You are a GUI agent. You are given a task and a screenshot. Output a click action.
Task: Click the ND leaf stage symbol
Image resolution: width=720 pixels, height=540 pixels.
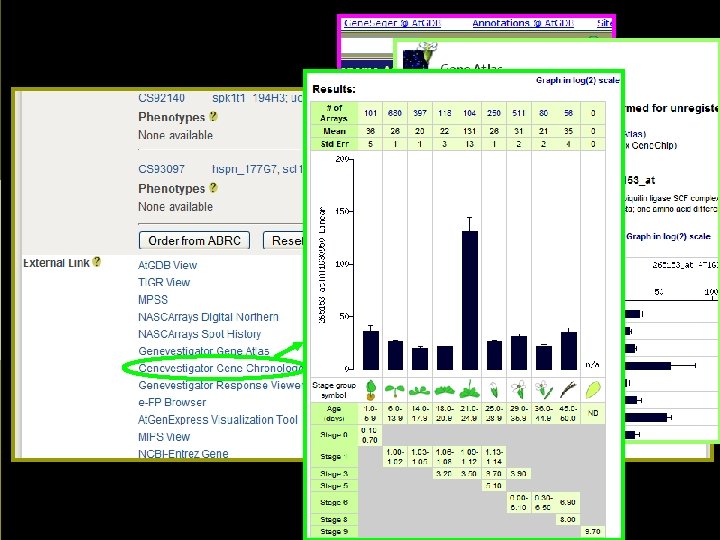tap(593, 390)
